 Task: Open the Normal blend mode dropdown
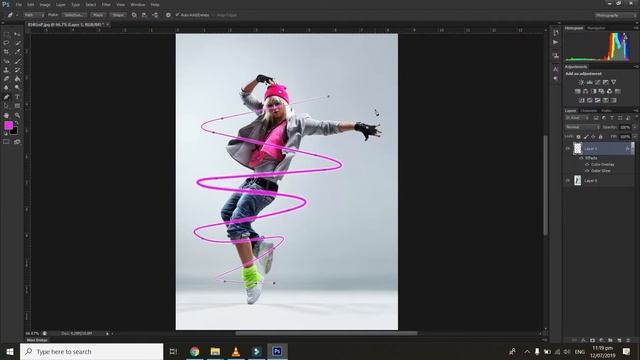tap(582, 127)
